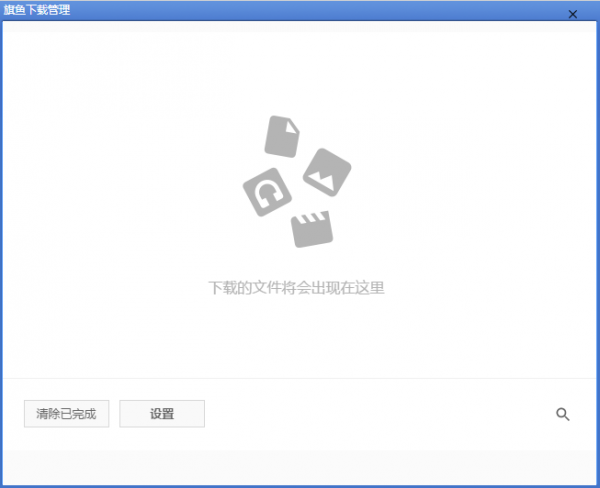The width and height of the screenshot is (600, 488).
Task: Click the empty title bar area
Action: (x=300, y=10)
